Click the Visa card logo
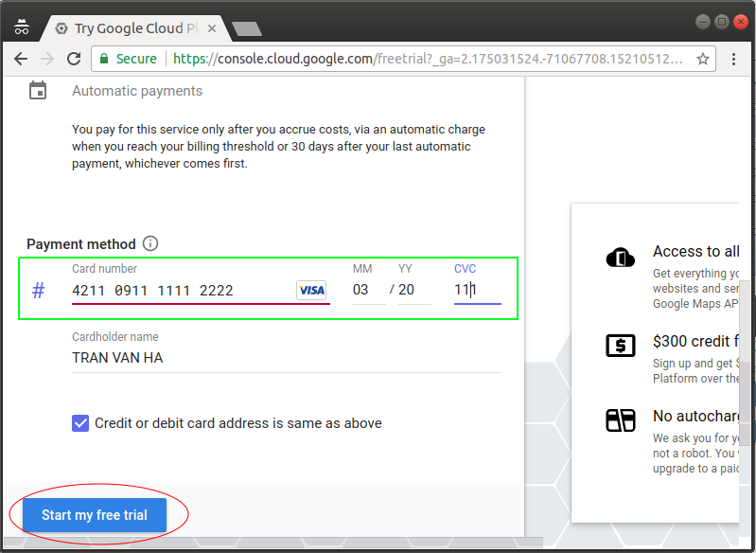 click(x=311, y=290)
